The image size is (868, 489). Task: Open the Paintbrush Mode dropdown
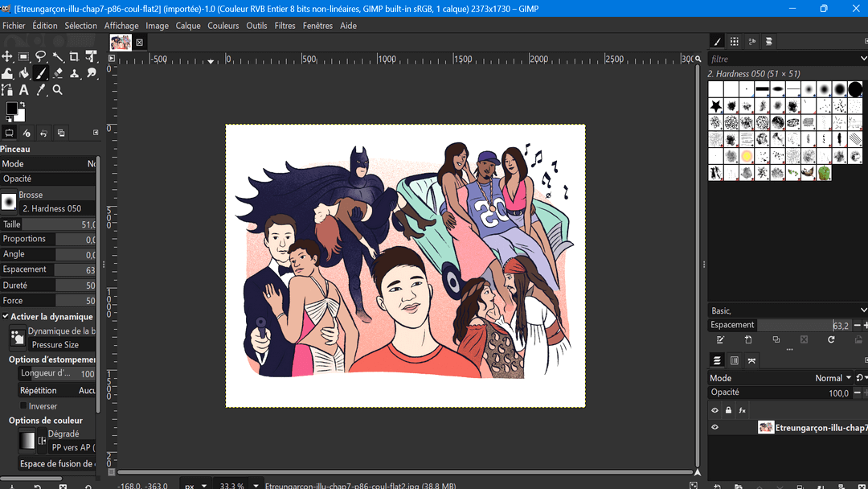click(x=48, y=164)
